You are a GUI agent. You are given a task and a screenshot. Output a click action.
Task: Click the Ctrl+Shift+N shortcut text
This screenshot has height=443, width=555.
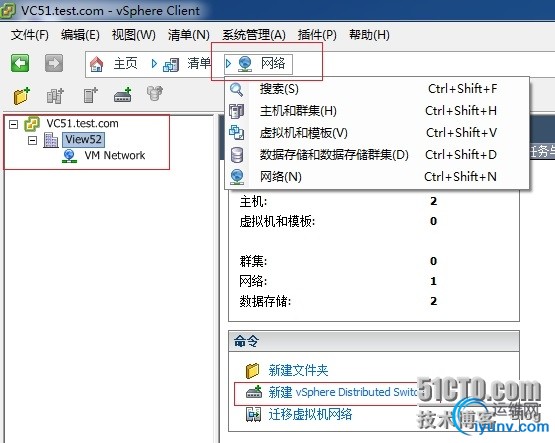(460, 177)
